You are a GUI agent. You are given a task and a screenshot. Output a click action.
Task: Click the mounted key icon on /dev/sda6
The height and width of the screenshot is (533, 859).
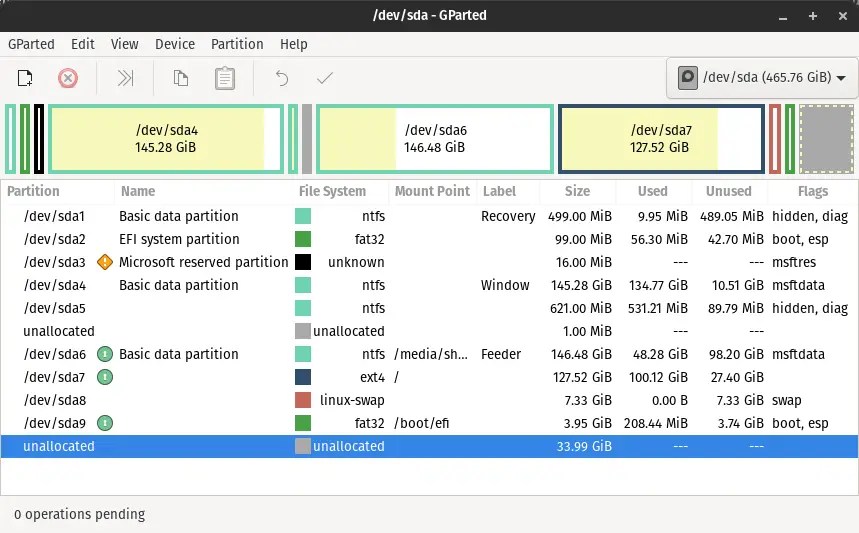click(x=105, y=354)
